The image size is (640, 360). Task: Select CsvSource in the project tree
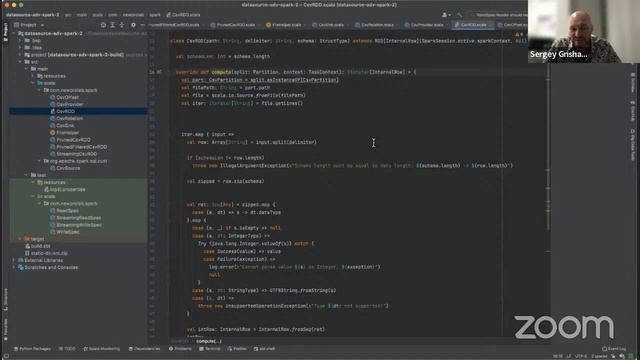click(68, 168)
